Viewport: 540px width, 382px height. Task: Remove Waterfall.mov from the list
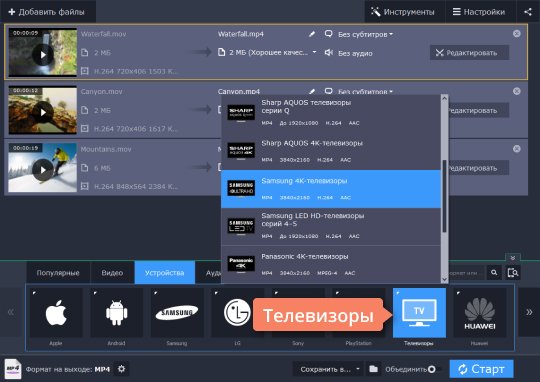pyautogui.click(x=517, y=33)
